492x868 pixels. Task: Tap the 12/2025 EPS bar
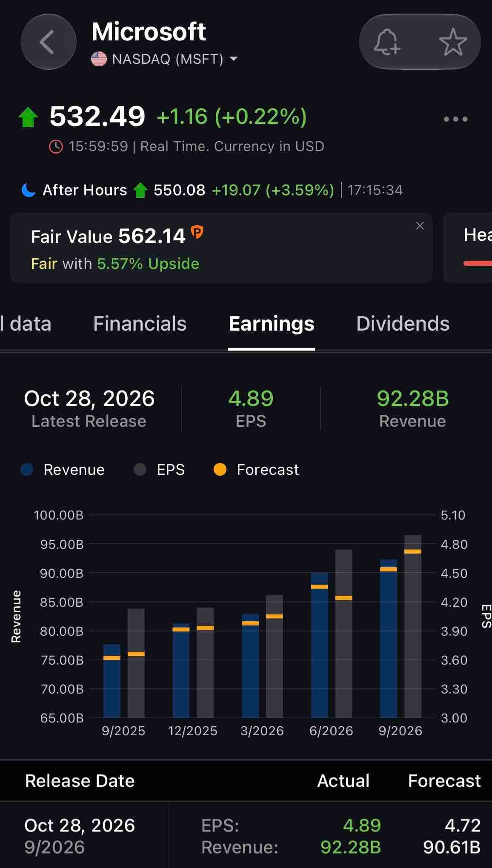(x=205, y=663)
